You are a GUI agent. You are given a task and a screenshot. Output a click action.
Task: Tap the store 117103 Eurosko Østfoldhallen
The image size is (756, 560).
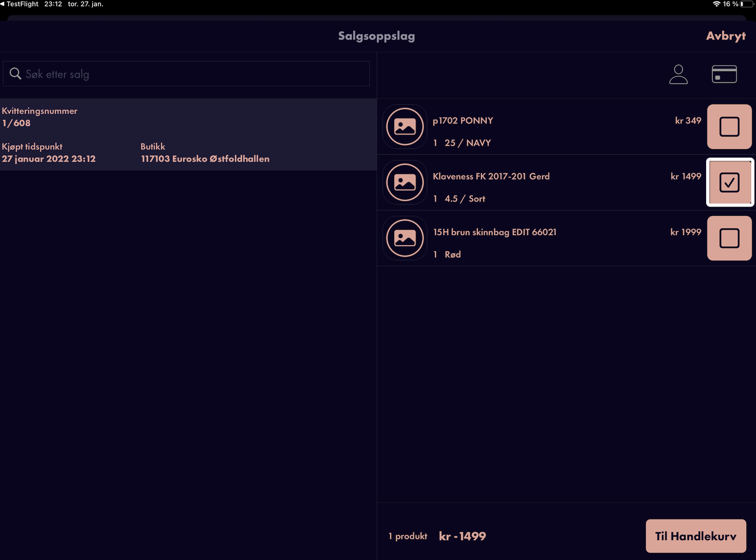coord(205,159)
